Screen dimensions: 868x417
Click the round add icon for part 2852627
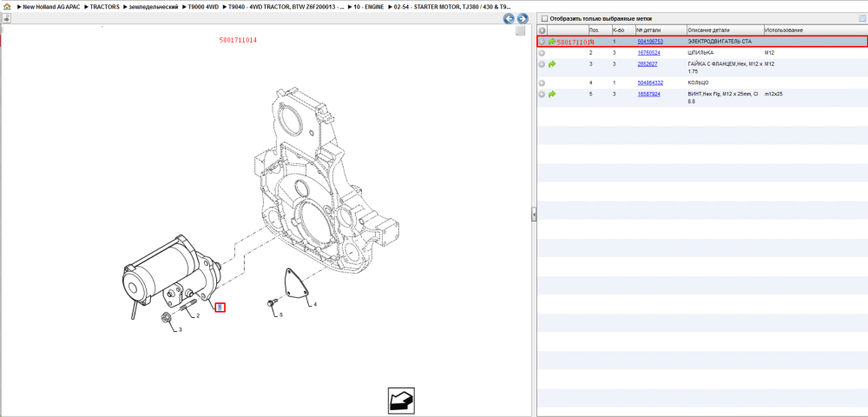(x=542, y=64)
